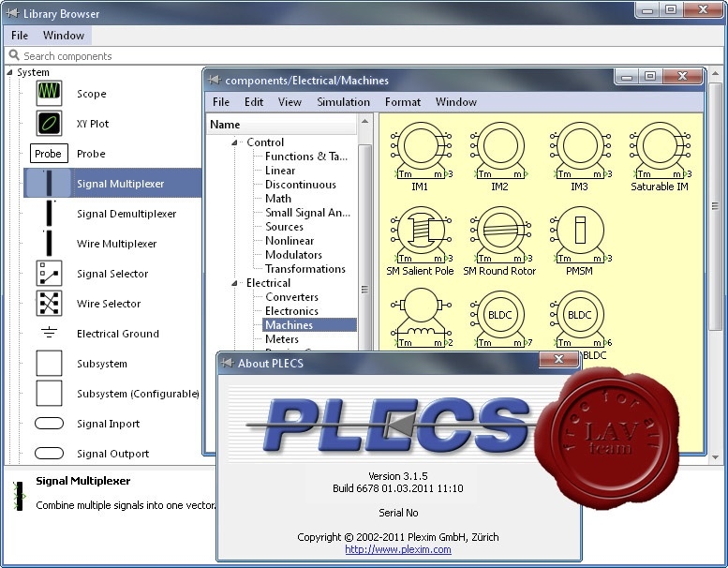Select the Modulators tree item
This screenshot has width=728, height=568.
[x=293, y=255]
